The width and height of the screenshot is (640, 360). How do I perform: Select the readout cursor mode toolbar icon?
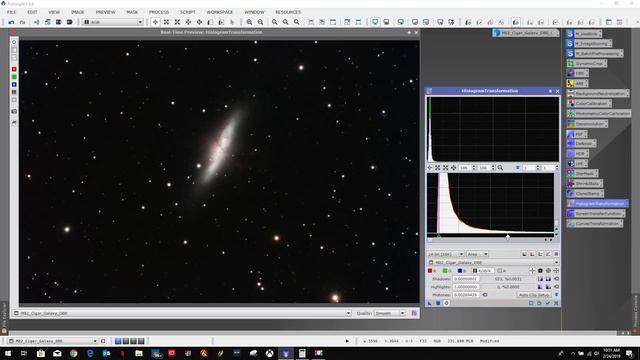pos(155,22)
